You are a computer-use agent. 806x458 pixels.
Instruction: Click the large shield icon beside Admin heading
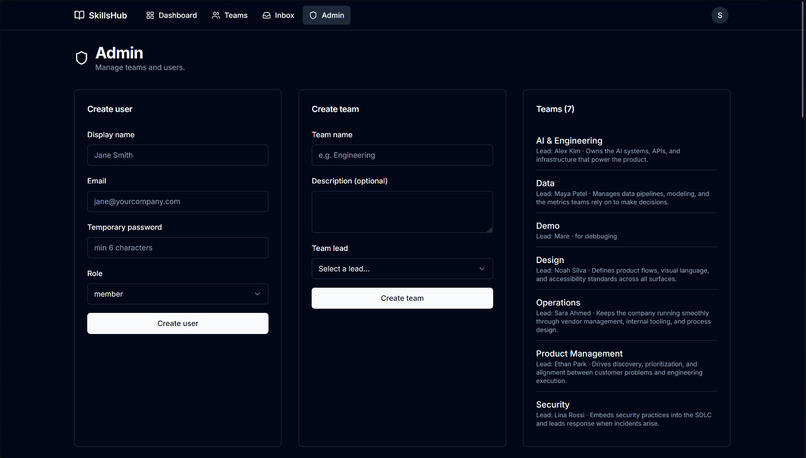[x=81, y=58]
